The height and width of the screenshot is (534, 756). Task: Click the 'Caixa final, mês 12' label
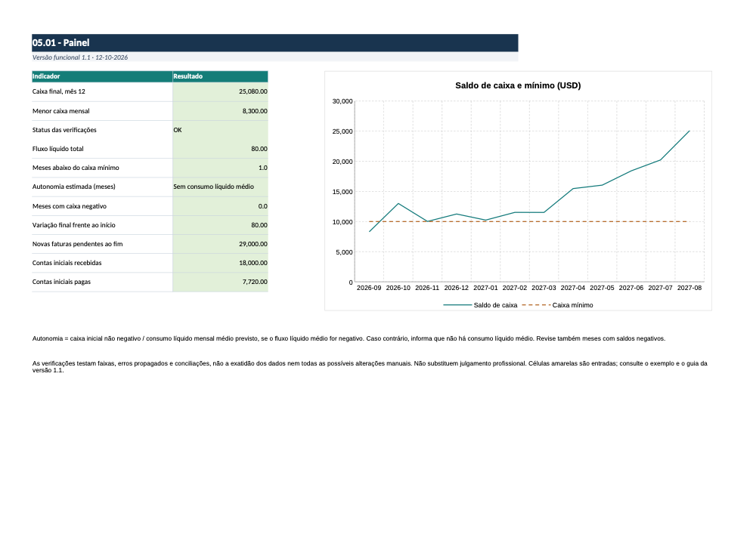pos(59,91)
